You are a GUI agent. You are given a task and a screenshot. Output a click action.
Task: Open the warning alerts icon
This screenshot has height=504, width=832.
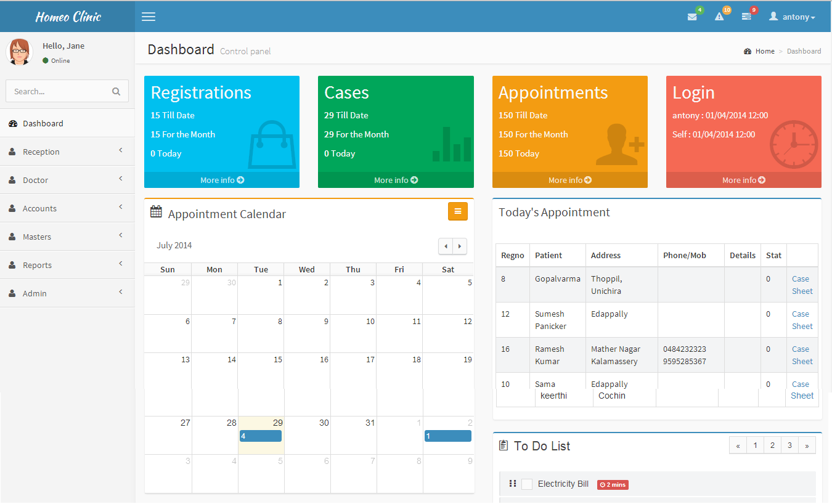[x=719, y=17]
